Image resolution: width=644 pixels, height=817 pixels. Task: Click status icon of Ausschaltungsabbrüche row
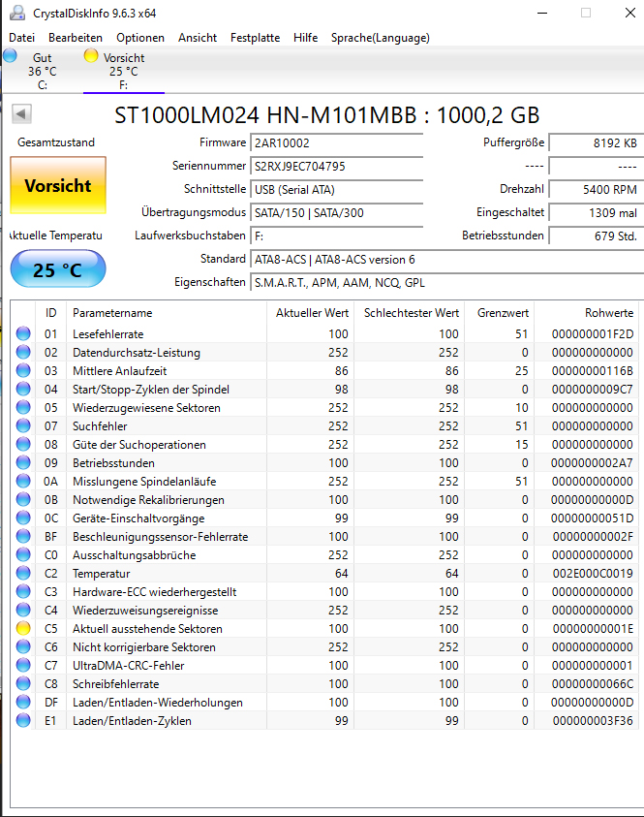(x=23, y=554)
